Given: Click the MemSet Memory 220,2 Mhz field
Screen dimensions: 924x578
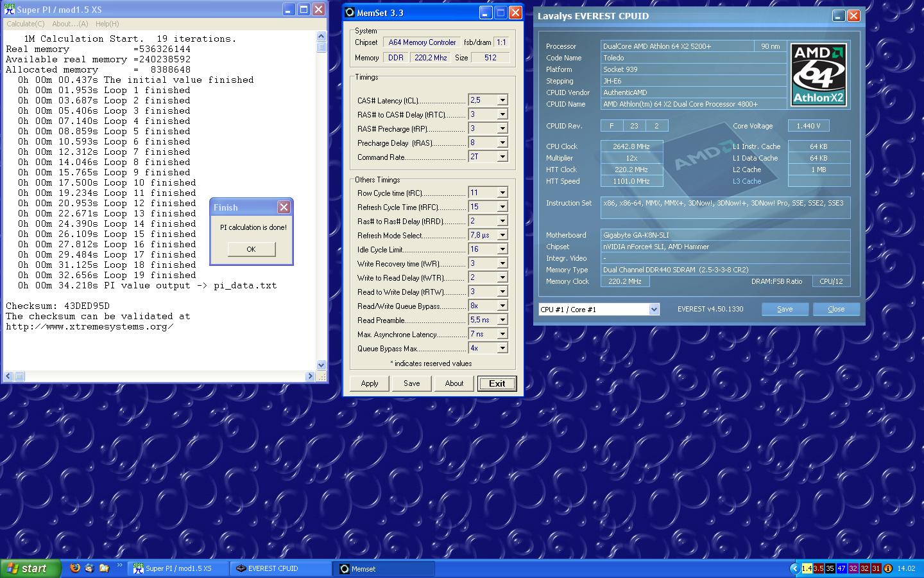Looking at the screenshot, I should (431, 58).
